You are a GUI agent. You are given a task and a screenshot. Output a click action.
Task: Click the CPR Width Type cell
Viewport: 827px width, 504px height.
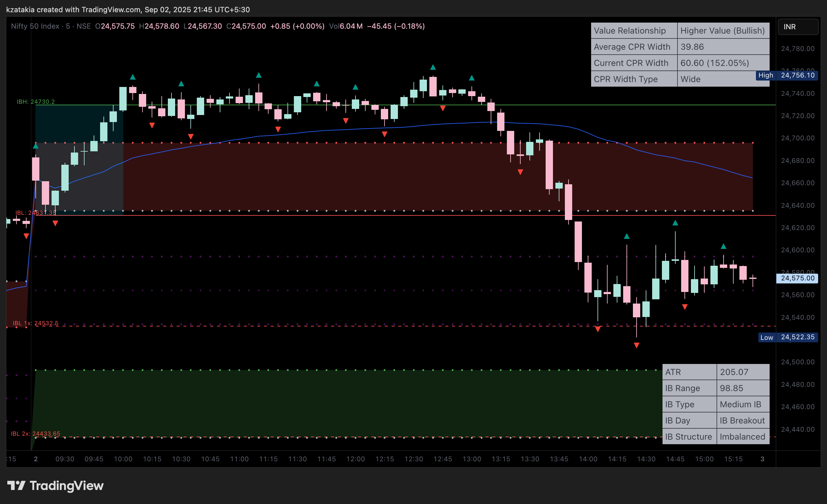coord(634,79)
